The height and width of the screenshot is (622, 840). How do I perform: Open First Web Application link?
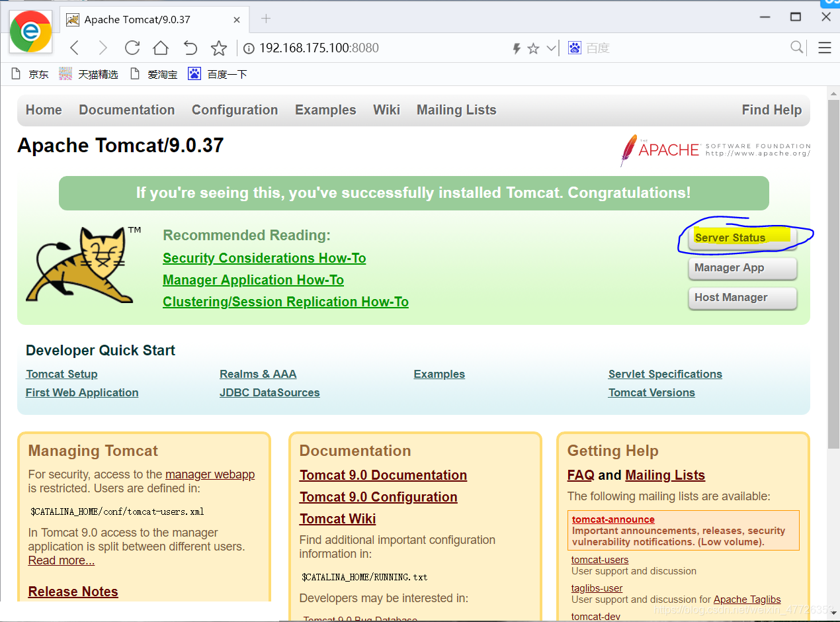pyautogui.click(x=82, y=392)
